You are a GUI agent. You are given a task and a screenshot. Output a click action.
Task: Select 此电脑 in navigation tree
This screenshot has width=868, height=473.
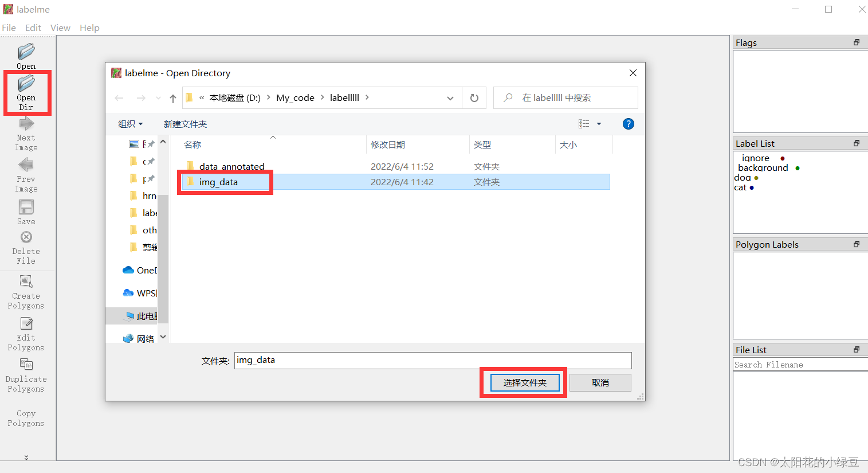(141, 316)
